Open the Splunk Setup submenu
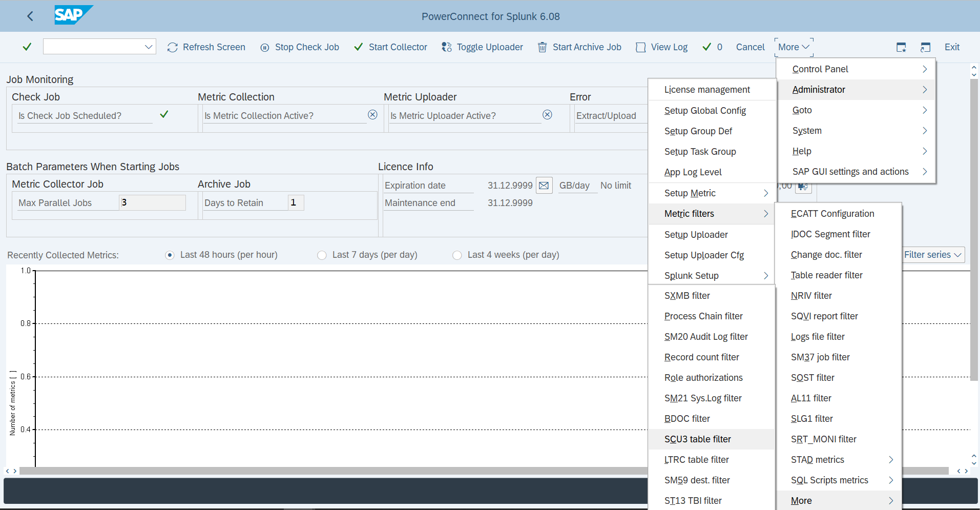This screenshot has height=510, width=980. pos(692,275)
